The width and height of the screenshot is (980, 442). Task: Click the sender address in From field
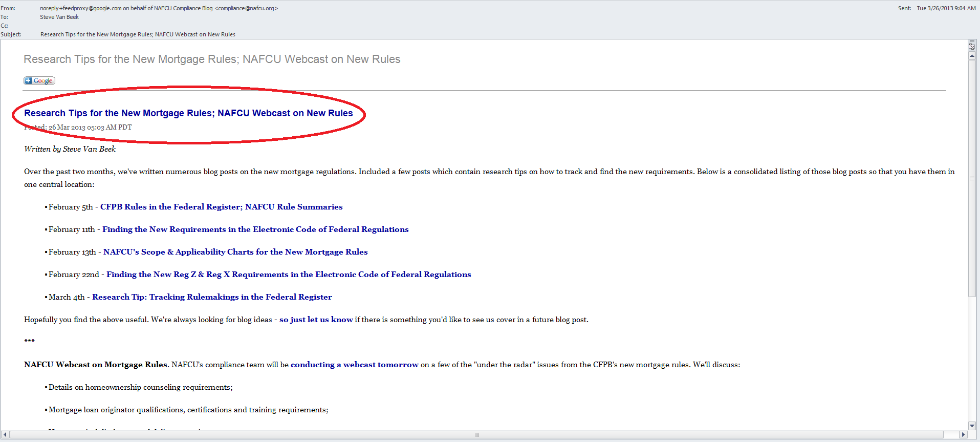click(x=159, y=8)
